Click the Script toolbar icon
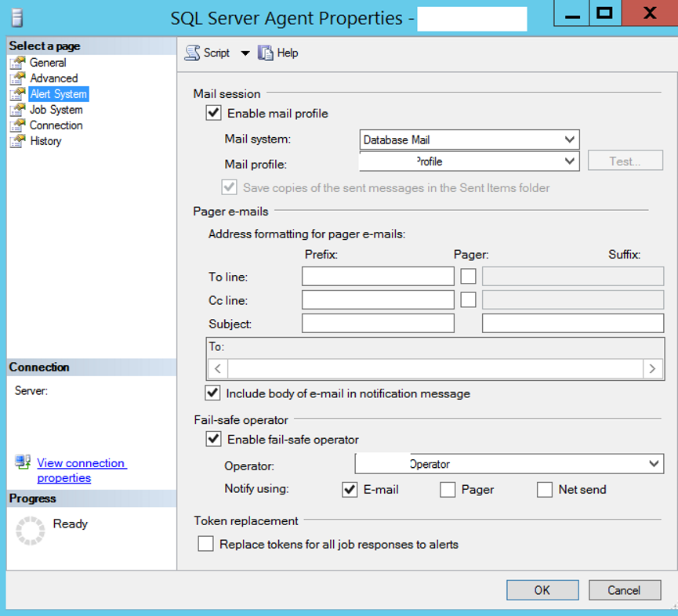This screenshot has width=678, height=616. pos(192,53)
